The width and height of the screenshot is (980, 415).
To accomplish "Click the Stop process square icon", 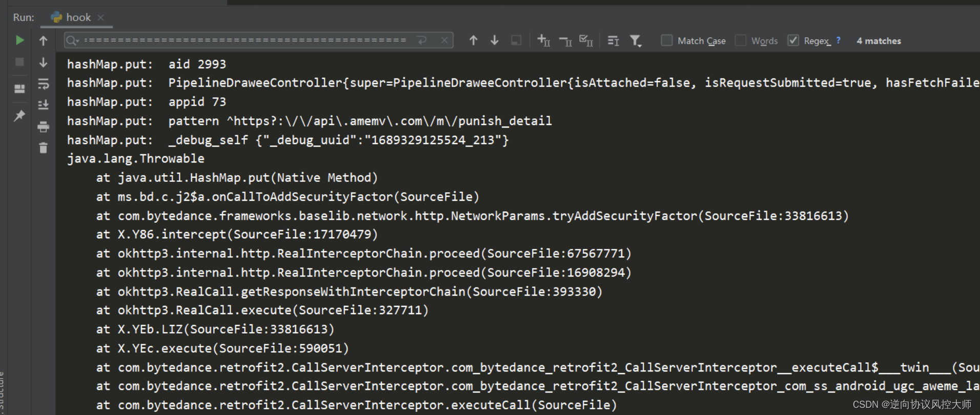I will [19, 62].
